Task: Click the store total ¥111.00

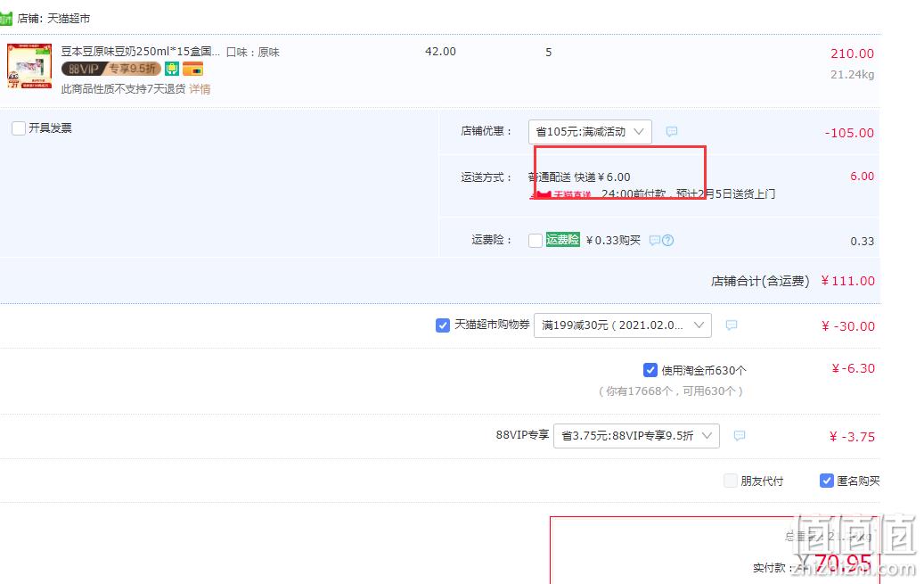Action: click(848, 281)
